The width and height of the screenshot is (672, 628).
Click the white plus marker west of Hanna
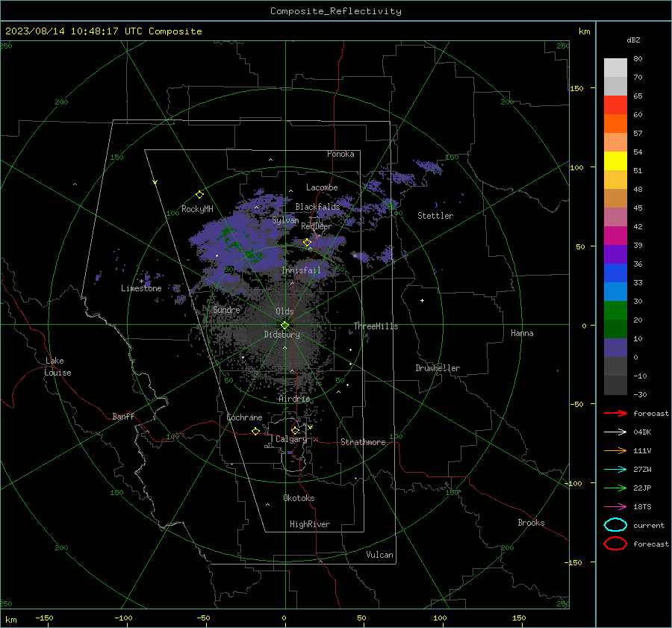click(x=422, y=300)
